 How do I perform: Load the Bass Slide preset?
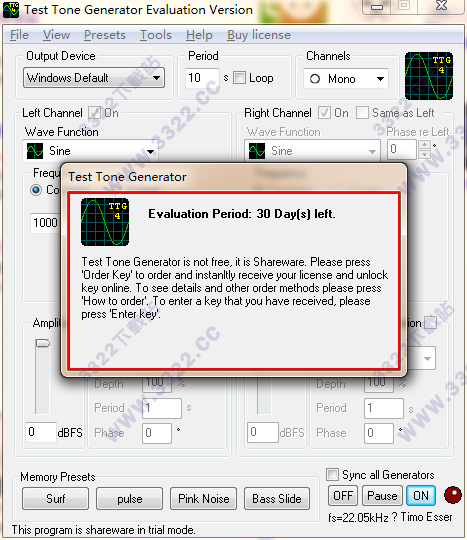277,498
